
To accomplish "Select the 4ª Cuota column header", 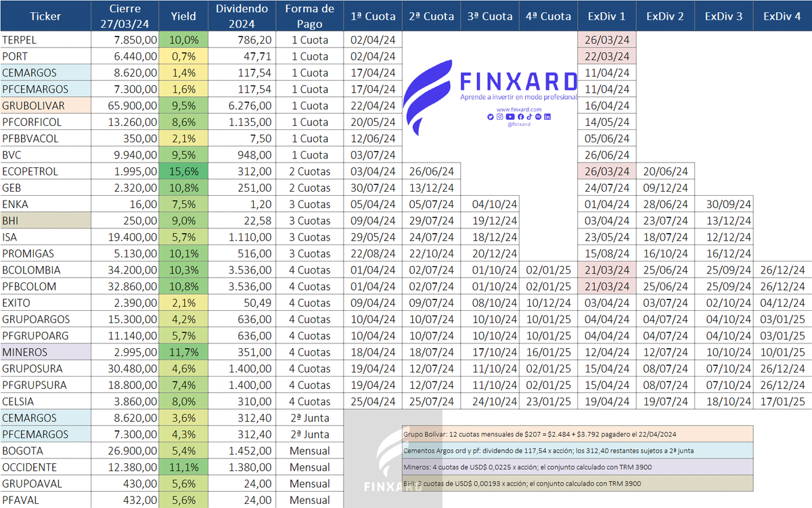I will (x=548, y=16).
